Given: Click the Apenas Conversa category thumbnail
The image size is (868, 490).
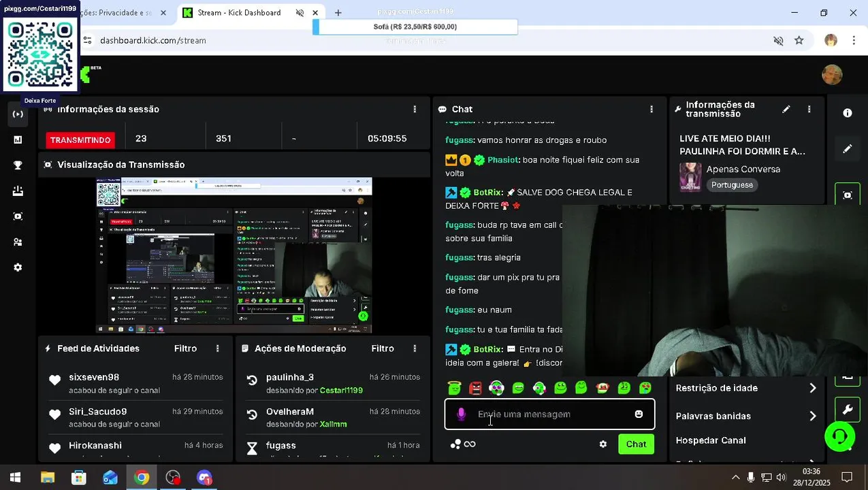Looking at the screenshot, I should click(690, 177).
